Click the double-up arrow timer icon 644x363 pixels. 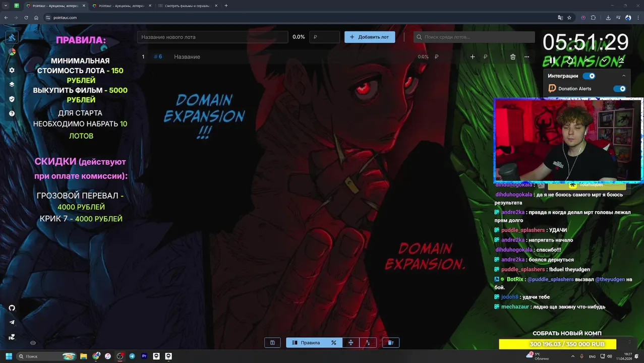tap(621, 60)
